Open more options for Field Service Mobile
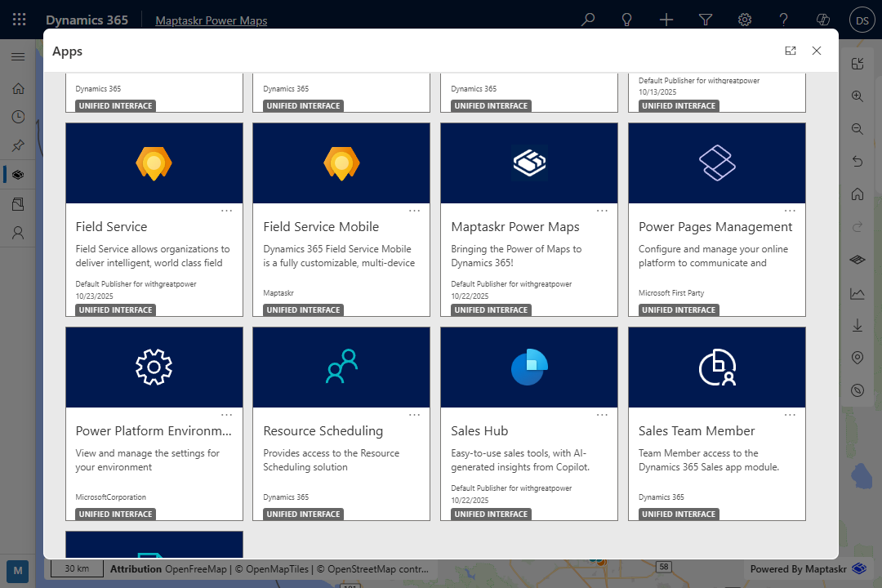The image size is (882, 588). pos(415,211)
